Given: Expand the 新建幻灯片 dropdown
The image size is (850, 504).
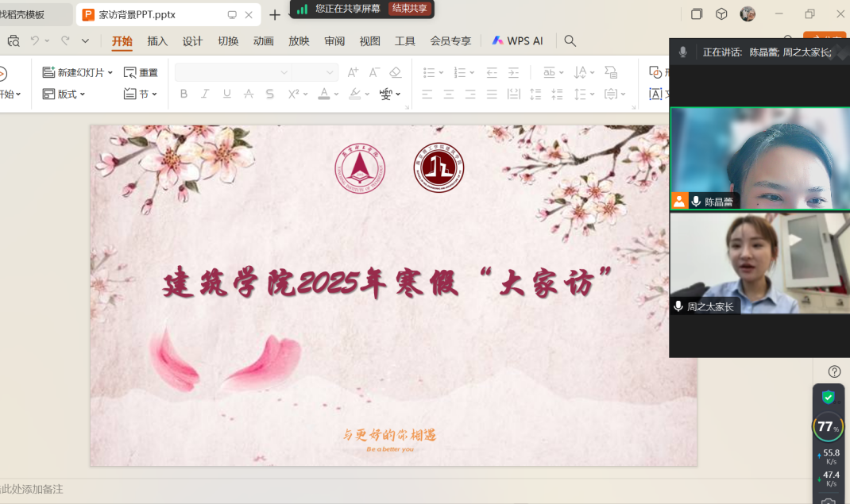Looking at the screenshot, I should (110, 73).
